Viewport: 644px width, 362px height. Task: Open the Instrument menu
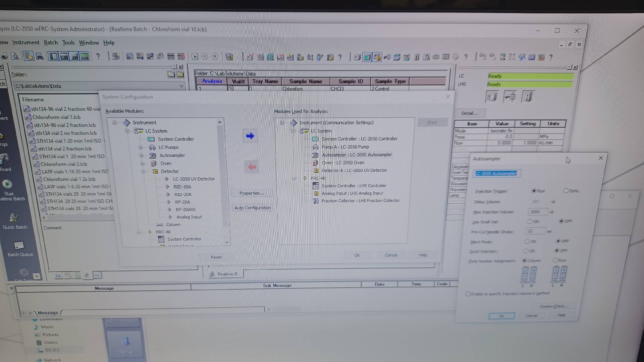[26, 42]
